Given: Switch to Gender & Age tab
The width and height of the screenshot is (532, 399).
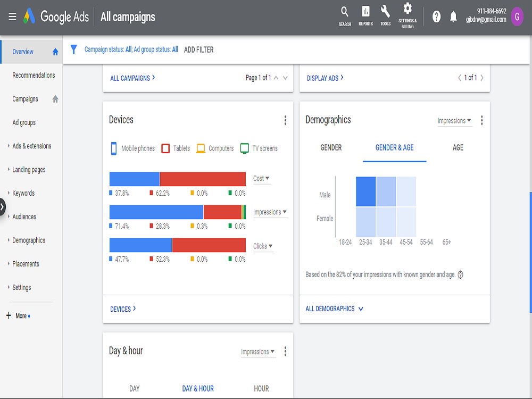Looking at the screenshot, I should pos(394,147).
